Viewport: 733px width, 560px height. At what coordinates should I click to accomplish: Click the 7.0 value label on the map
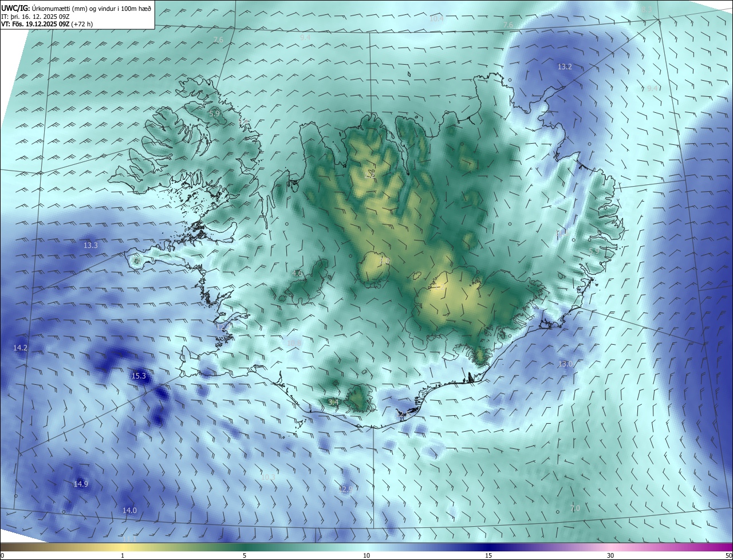coord(575,508)
